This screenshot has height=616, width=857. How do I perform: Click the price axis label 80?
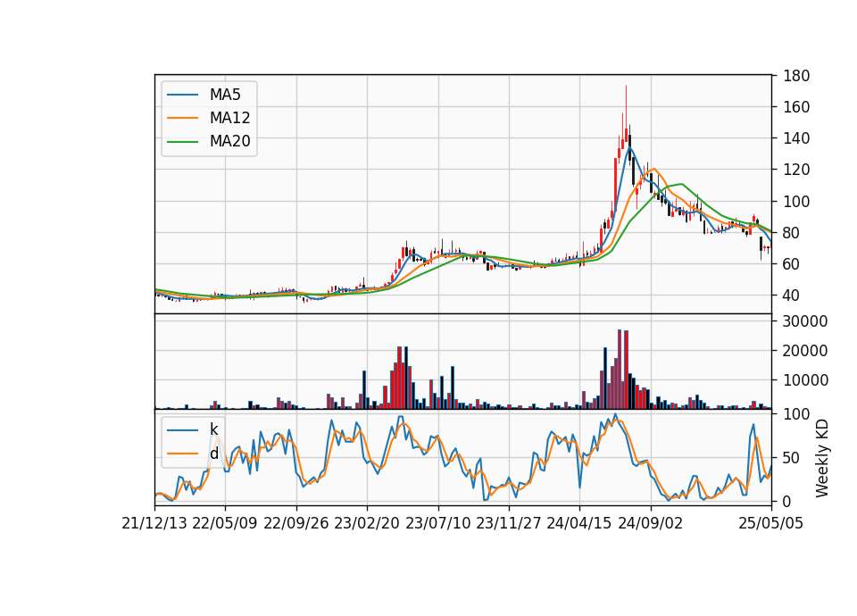point(791,233)
